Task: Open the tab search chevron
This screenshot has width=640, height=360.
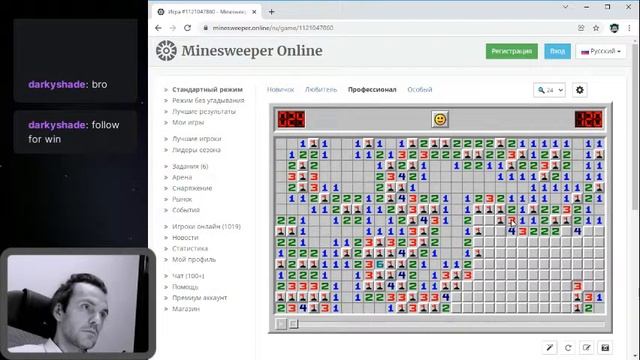Action: pyautogui.click(x=565, y=7)
